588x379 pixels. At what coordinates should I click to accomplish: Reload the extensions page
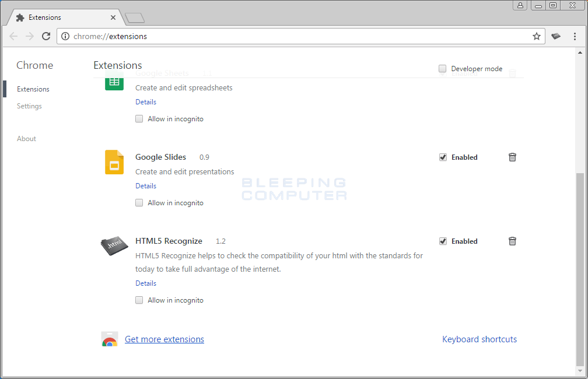[x=46, y=36]
